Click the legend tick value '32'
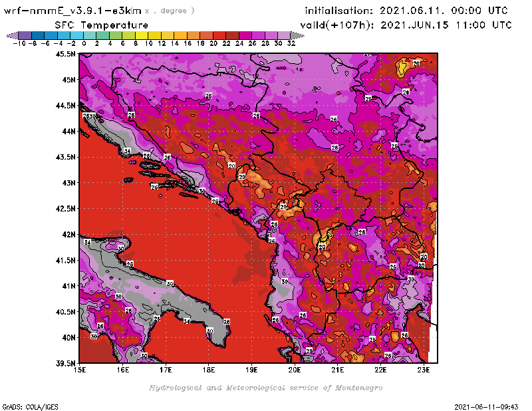This screenshot has width=532, height=411. (x=291, y=44)
